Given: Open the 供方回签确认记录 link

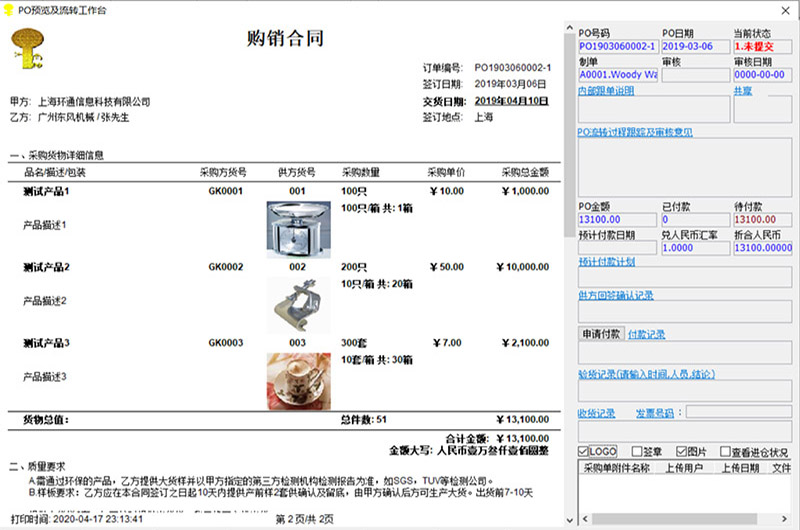Looking at the screenshot, I should (616, 295).
